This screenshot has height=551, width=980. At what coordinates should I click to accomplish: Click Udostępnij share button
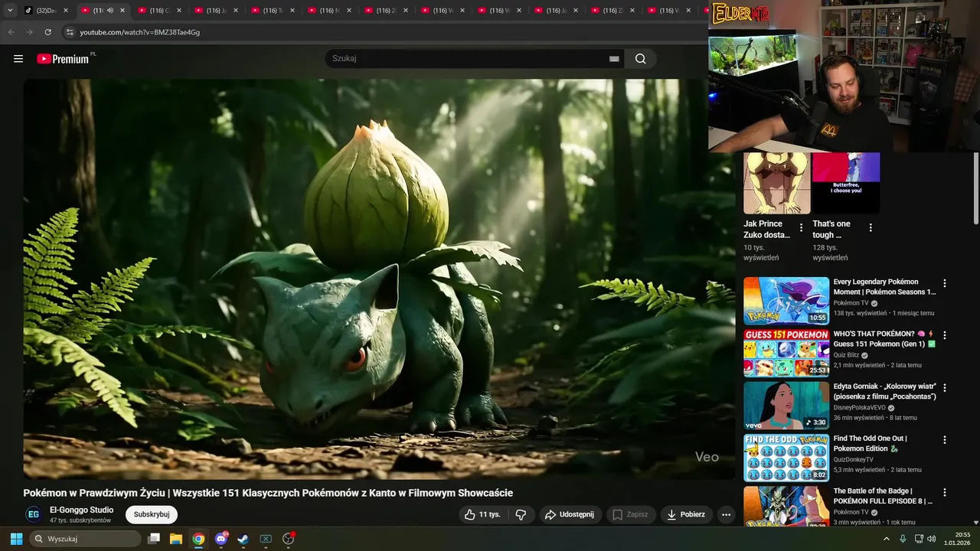(x=570, y=515)
